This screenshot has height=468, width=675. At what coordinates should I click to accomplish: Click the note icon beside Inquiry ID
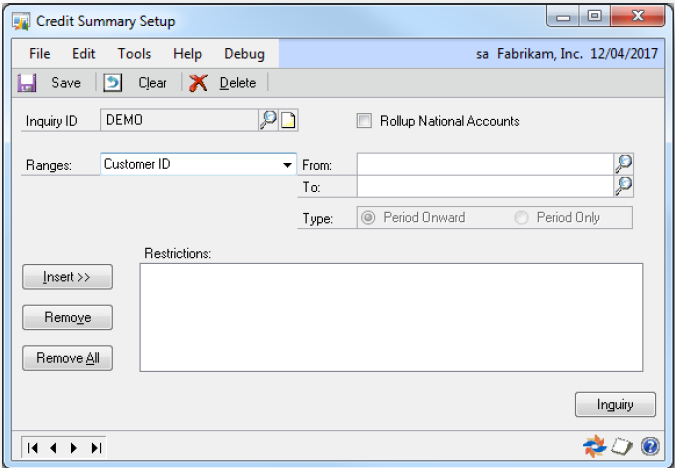tap(289, 121)
